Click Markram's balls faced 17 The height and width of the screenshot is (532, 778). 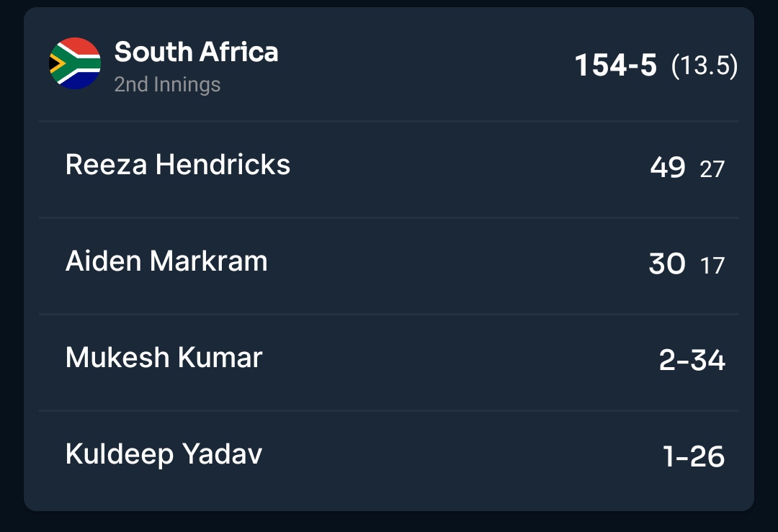[713, 266]
